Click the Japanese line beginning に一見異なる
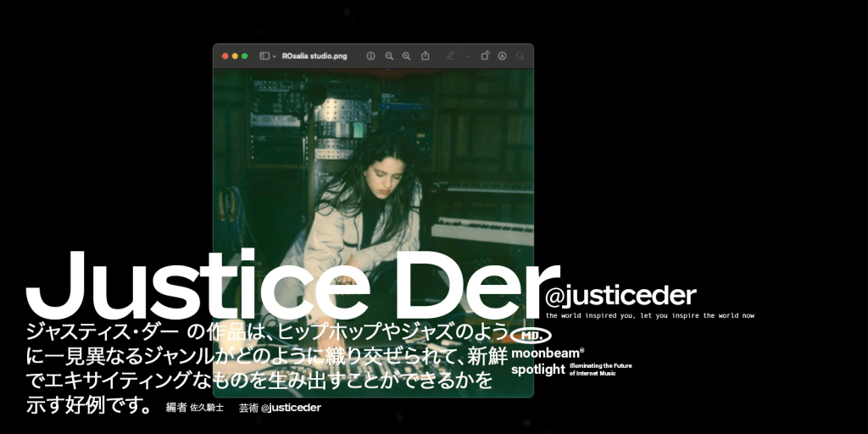The height and width of the screenshot is (434, 868). (267, 357)
